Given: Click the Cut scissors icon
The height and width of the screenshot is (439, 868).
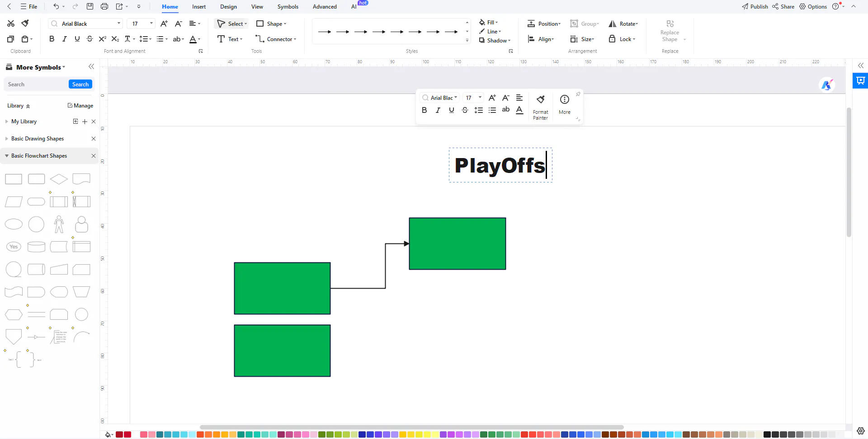Looking at the screenshot, I should [11, 23].
